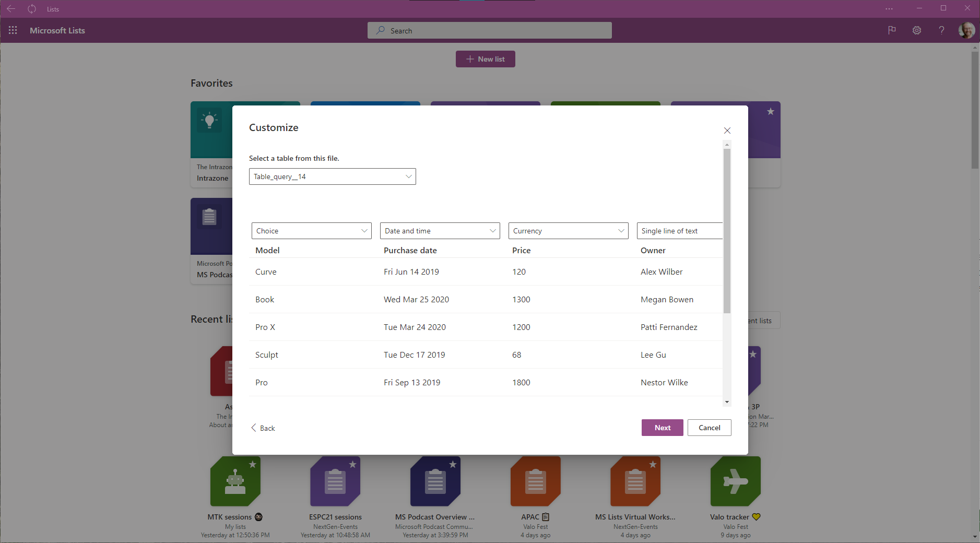This screenshot has width=980, height=543.
Task: Go Back in the Customize dialog
Action: [x=263, y=428]
